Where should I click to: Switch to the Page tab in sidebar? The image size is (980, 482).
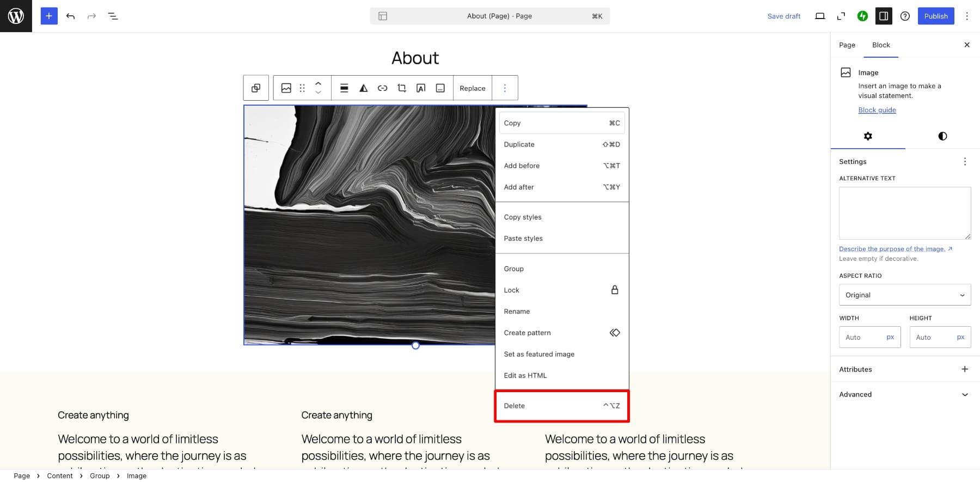(847, 45)
